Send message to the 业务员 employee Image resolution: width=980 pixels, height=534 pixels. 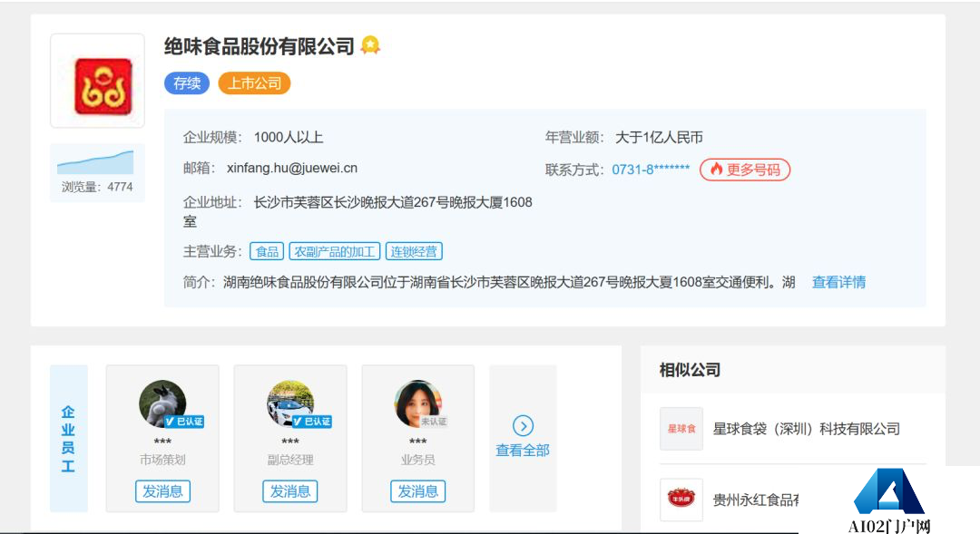418,490
